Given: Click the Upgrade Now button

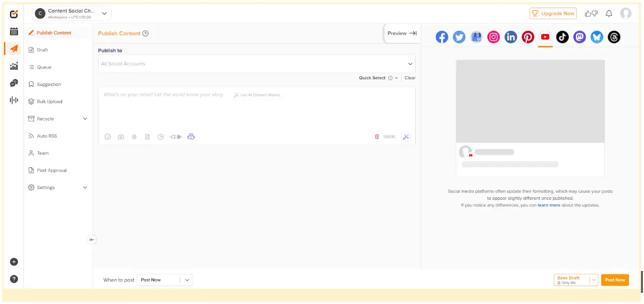Looking at the screenshot, I should [x=553, y=14].
